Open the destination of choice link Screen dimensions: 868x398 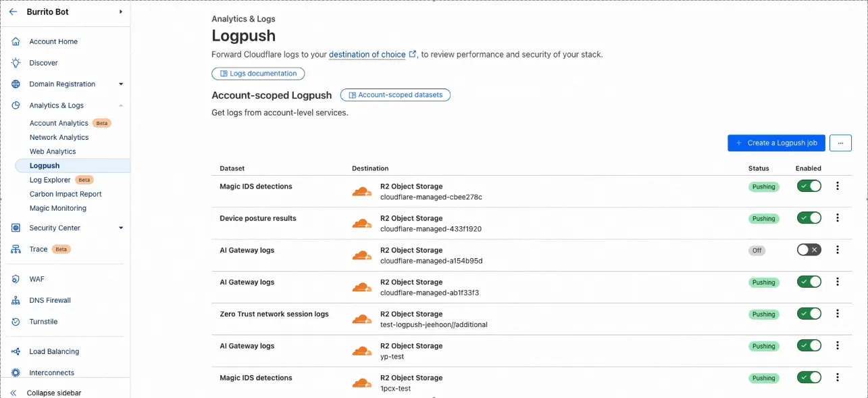[367, 54]
